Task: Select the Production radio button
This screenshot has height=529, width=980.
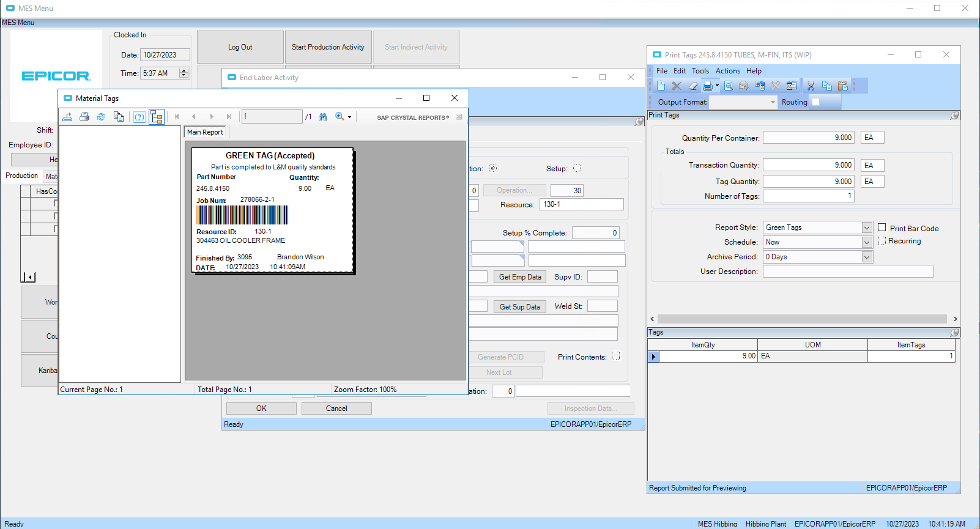Action: 492,168
